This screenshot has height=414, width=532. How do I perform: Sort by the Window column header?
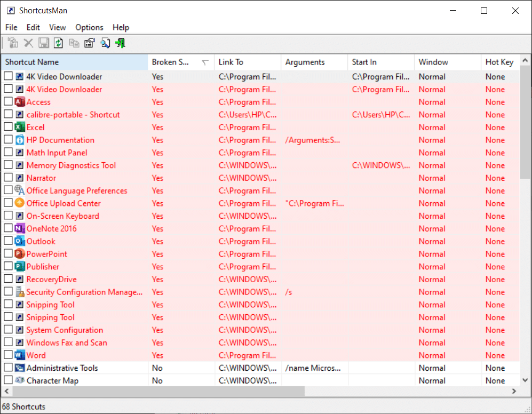[x=448, y=62]
